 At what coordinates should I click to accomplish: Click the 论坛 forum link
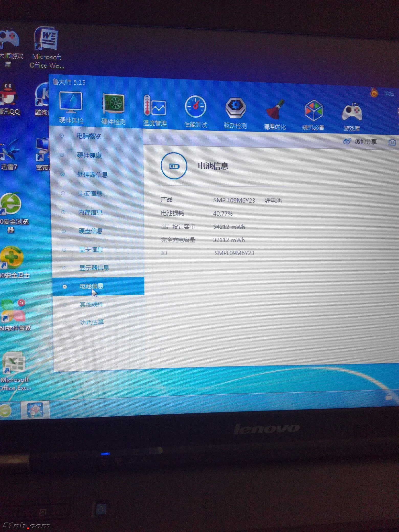pos(389,94)
